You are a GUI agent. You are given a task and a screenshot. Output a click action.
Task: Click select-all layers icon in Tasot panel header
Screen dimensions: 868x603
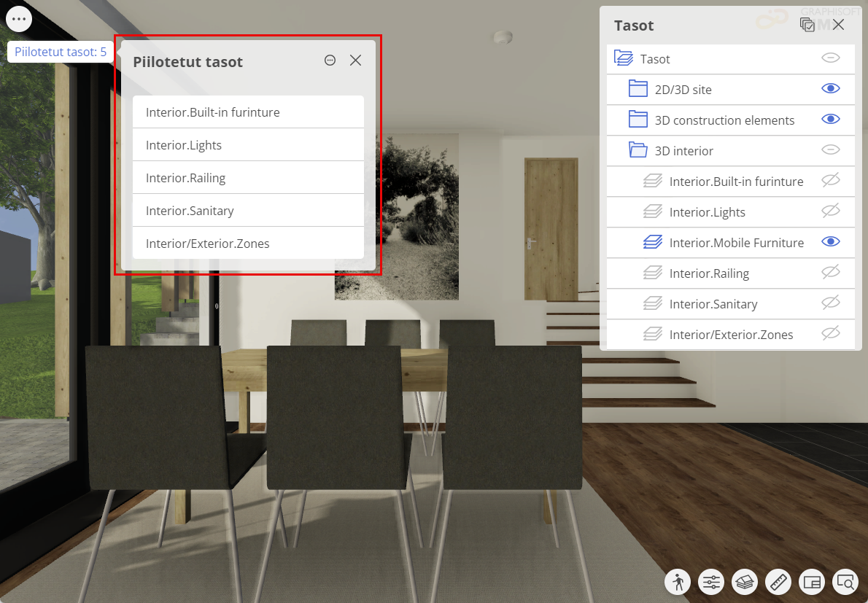[x=807, y=25]
